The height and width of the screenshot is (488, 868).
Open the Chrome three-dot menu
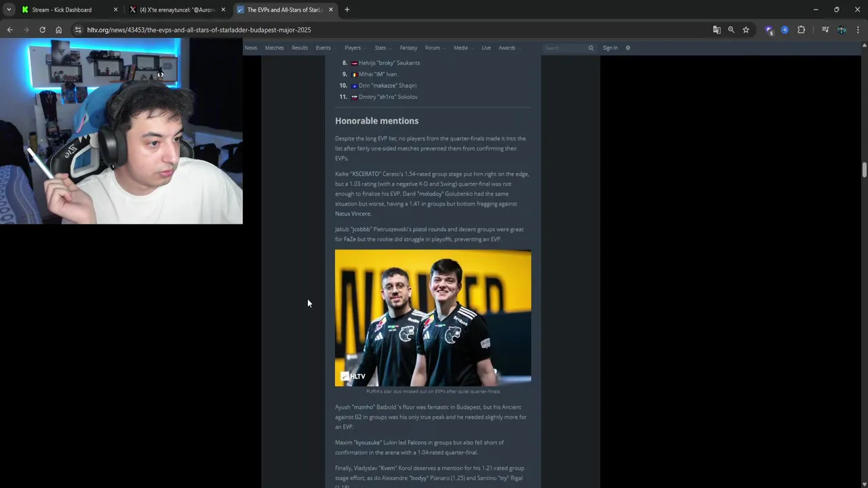click(x=858, y=30)
